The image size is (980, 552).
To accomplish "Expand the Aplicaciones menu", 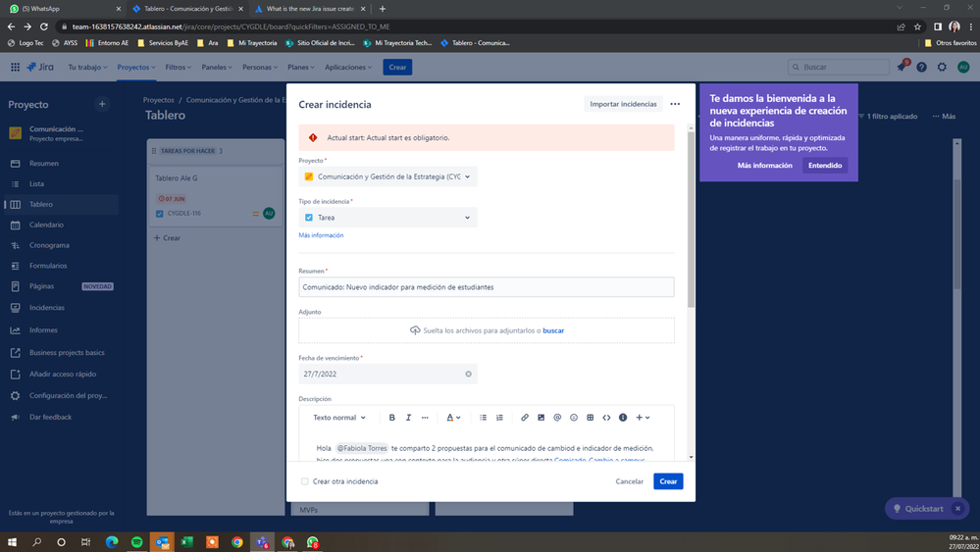I will (x=348, y=67).
